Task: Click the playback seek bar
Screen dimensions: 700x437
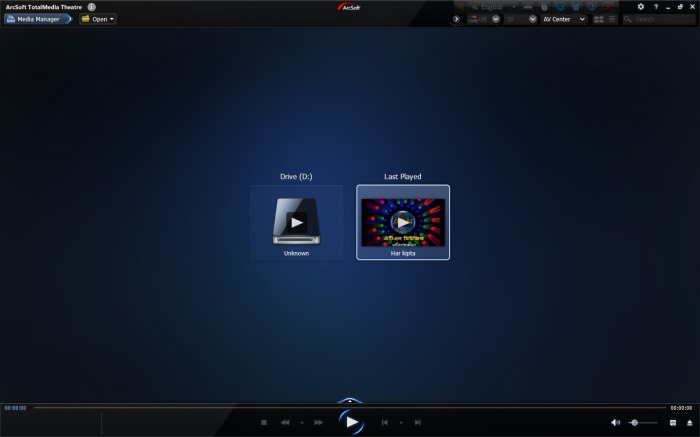Action: (x=350, y=408)
